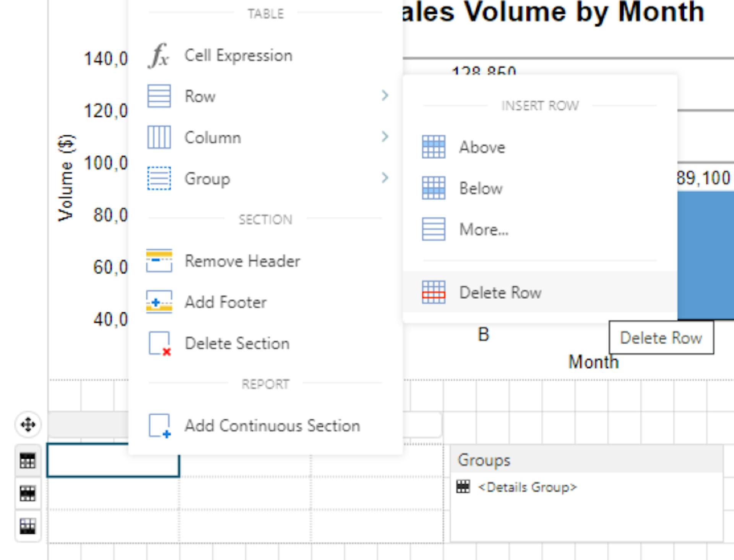This screenshot has height=560, width=734.
Task: Select Details Group in Groups panel
Action: click(x=527, y=487)
